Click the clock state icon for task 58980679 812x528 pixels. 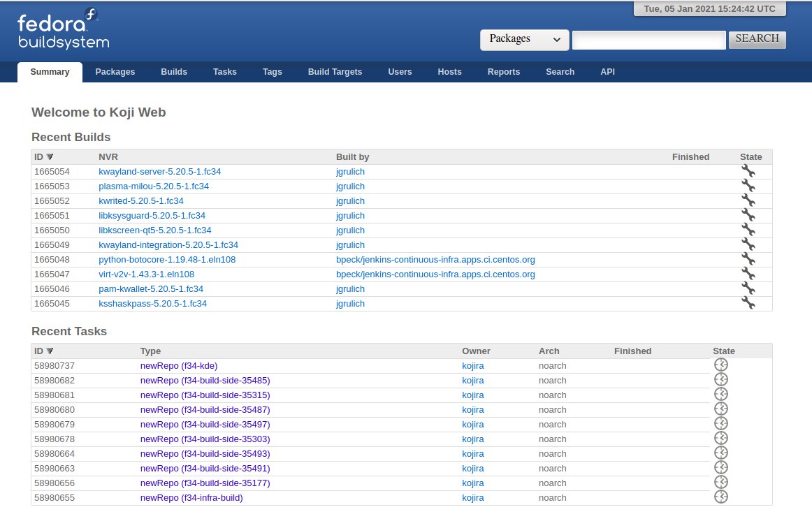[x=721, y=423]
